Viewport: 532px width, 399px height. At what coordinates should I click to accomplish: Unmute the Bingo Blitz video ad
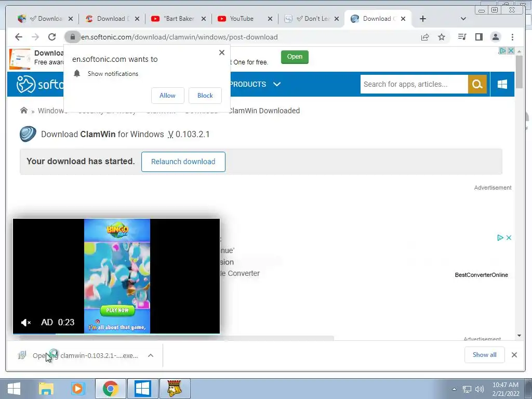[x=26, y=322]
